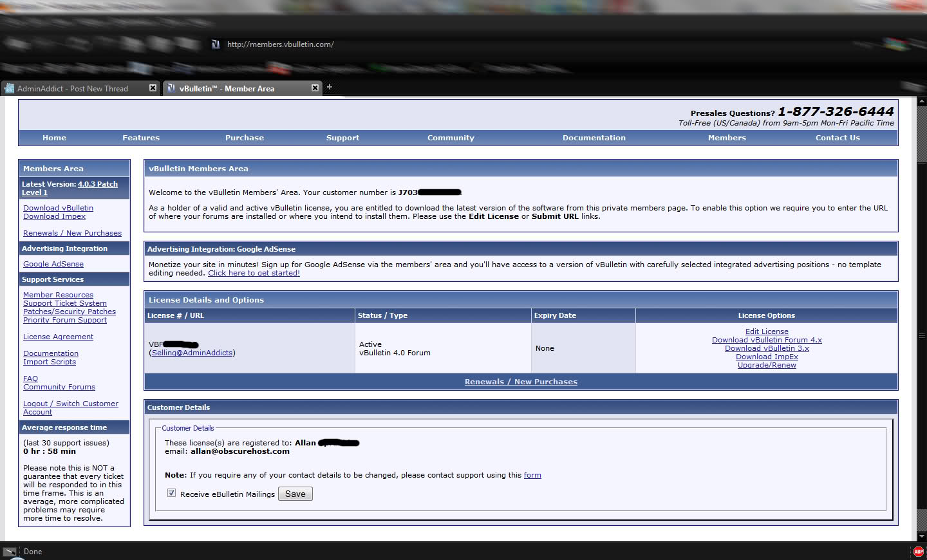The width and height of the screenshot is (927, 560).
Task: Click the presales phone number 1-877-326-6444
Action: point(836,111)
